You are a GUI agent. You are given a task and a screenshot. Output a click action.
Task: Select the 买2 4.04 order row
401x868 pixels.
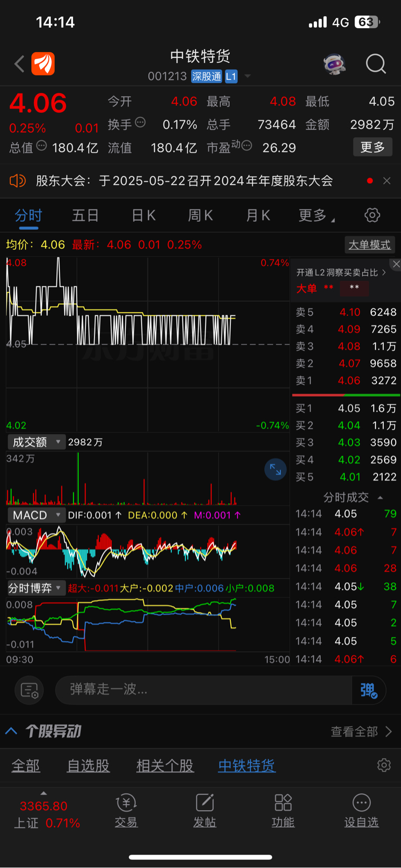coord(346,425)
